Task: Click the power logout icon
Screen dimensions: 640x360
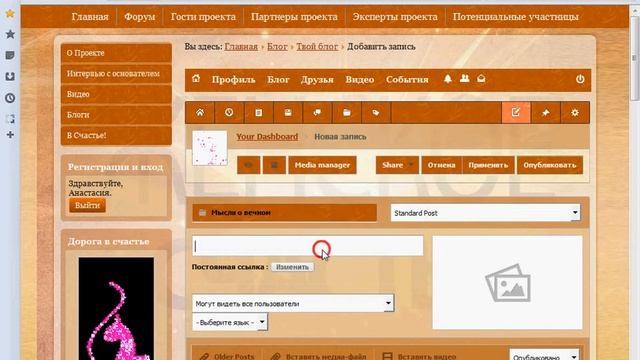Action: (x=580, y=79)
